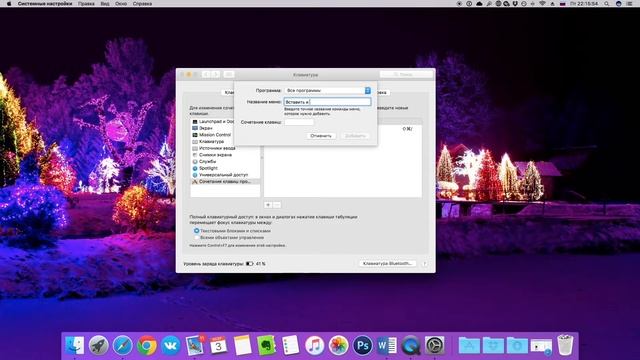This screenshot has width=640, height=360.
Task: Open the 'Справка' menu
Action: pyautogui.click(x=142, y=4)
